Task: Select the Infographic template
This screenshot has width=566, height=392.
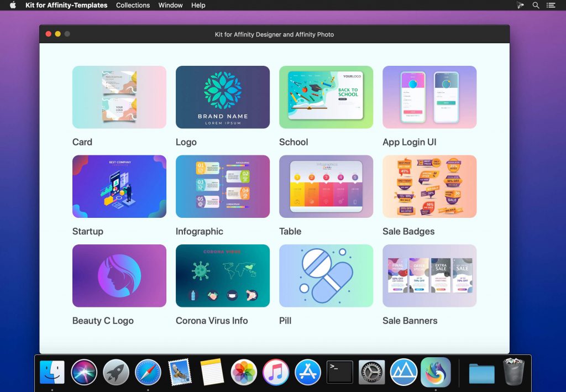Action: 222,186
